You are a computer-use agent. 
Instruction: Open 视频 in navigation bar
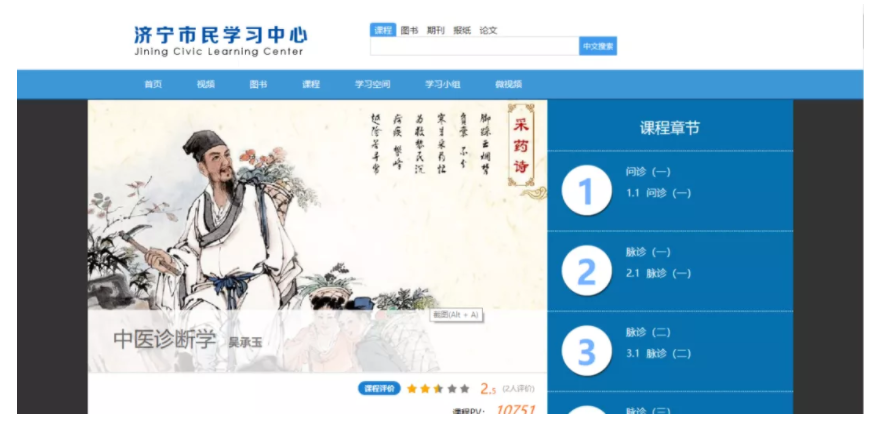206,84
